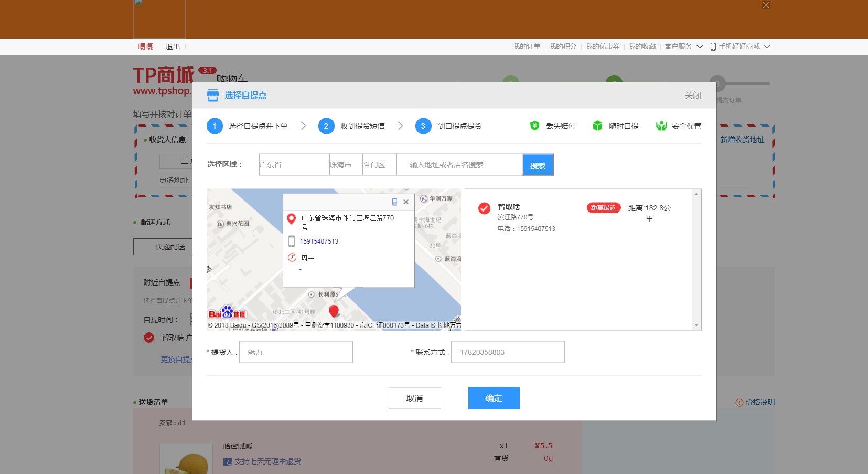Click the 丢失赔付 green shield icon

534,125
